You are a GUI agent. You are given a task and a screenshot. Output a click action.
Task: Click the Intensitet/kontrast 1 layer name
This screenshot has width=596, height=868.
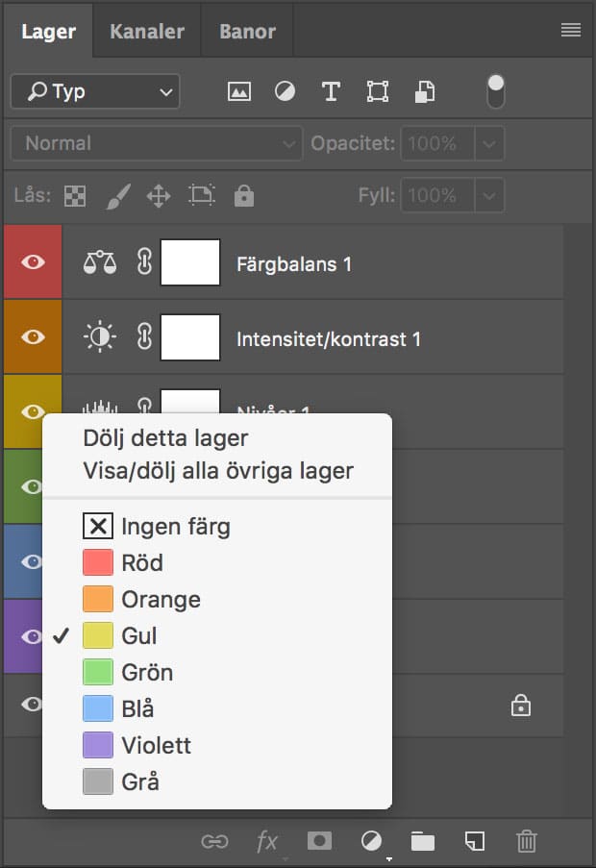click(328, 338)
